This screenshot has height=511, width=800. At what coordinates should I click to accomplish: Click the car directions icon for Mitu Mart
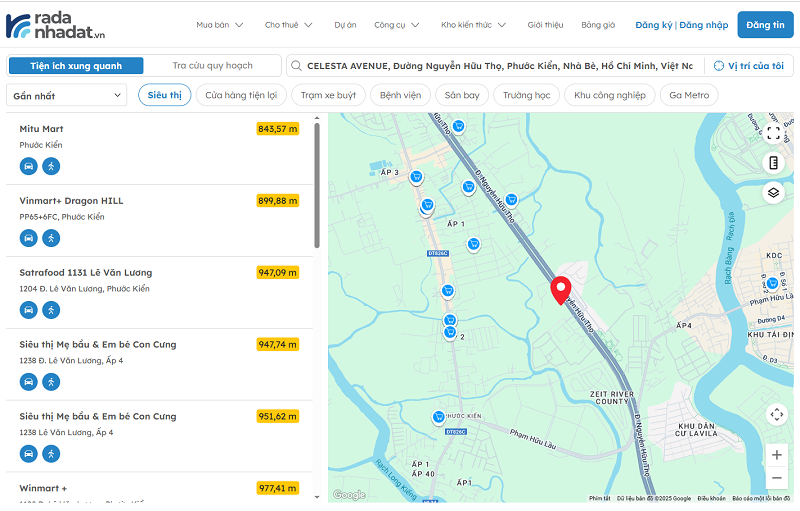click(x=29, y=166)
